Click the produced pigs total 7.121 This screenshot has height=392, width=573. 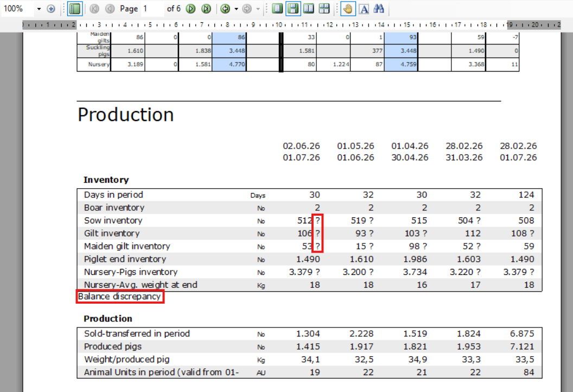pyautogui.click(x=522, y=346)
